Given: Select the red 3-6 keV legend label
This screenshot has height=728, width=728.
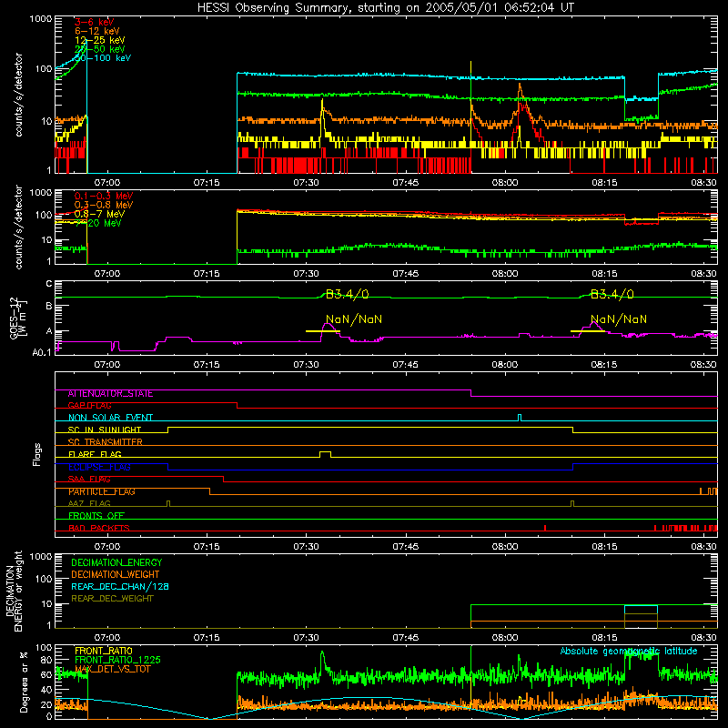Looking at the screenshot, I should click(x=94, y=22).
